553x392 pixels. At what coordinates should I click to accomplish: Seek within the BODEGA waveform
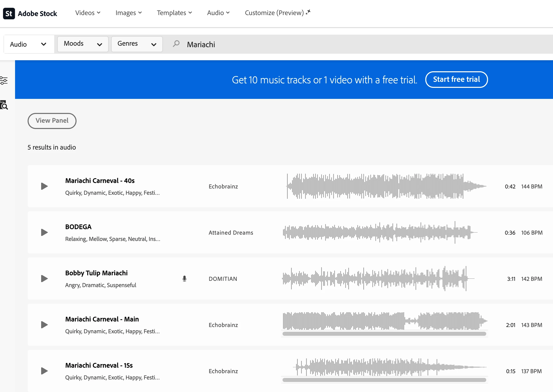[x=380, y=232]
